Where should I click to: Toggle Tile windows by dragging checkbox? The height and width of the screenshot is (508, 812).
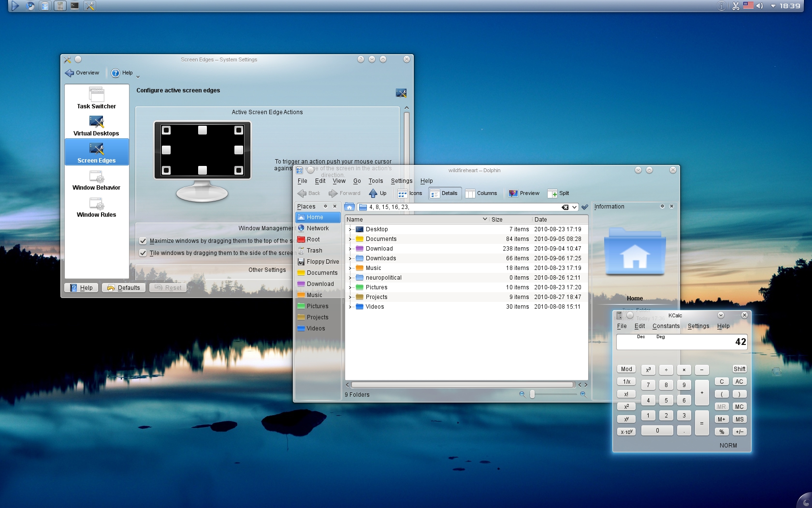[143, 253]
